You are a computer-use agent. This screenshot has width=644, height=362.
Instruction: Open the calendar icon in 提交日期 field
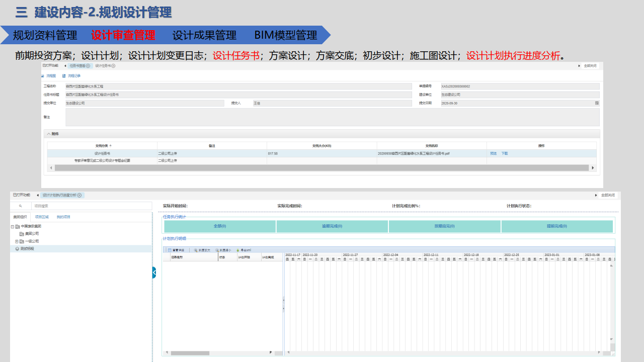[x=597, y=103]
